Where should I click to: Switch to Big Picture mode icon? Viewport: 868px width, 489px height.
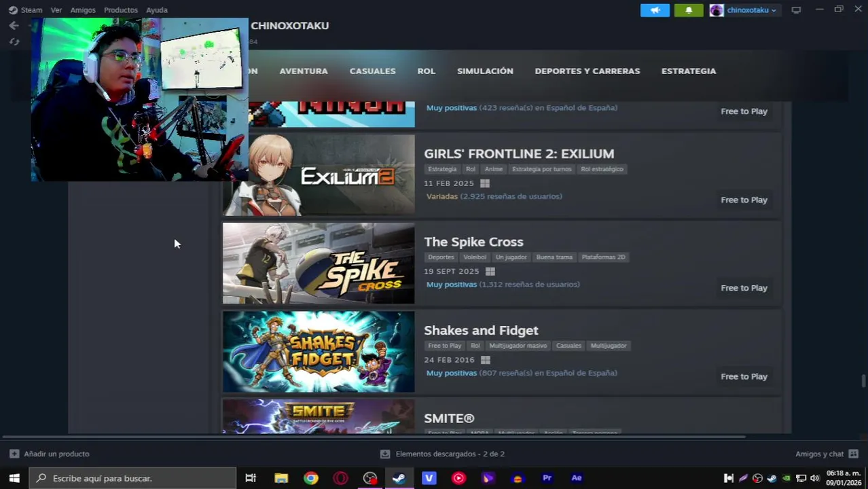coord(796,10)
